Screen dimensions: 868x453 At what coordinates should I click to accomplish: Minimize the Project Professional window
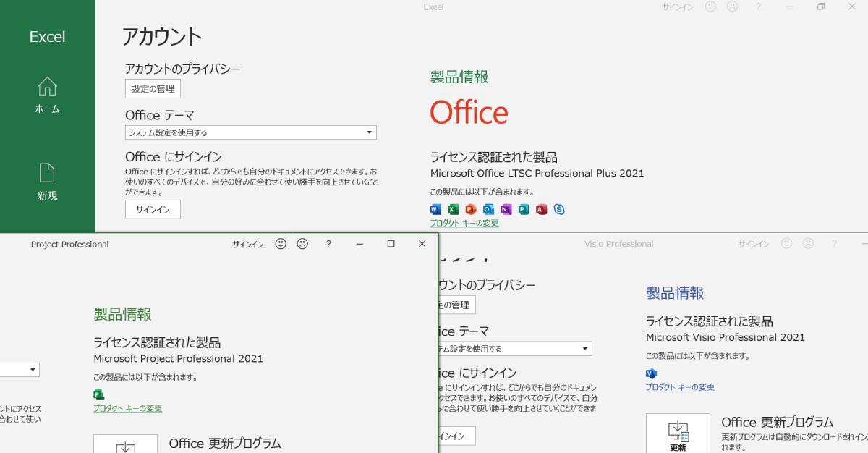pos(360,244)
